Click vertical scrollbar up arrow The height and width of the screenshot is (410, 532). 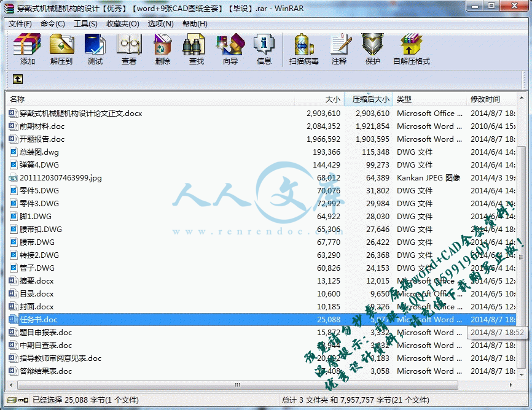[522, 98]
